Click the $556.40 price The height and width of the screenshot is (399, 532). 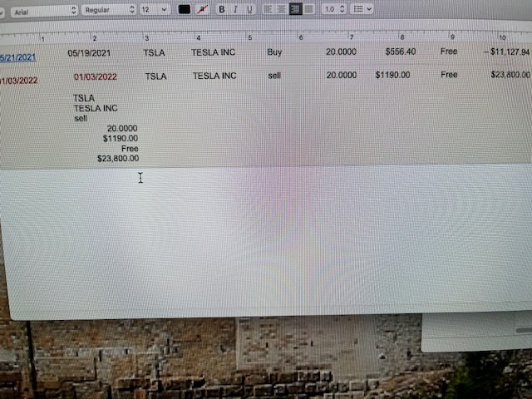(x=401, y=52)
